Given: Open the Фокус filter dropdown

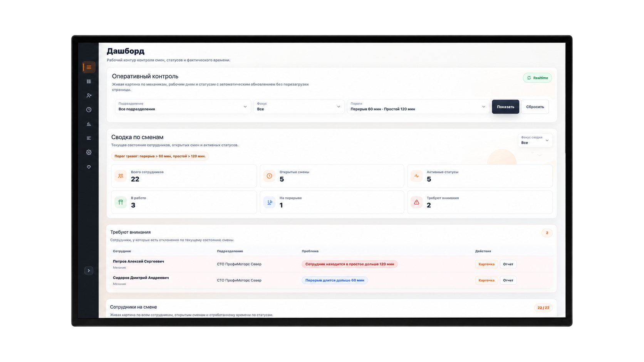Looking at the screenshot, I should pyautogui.click(x=299, y=107).
